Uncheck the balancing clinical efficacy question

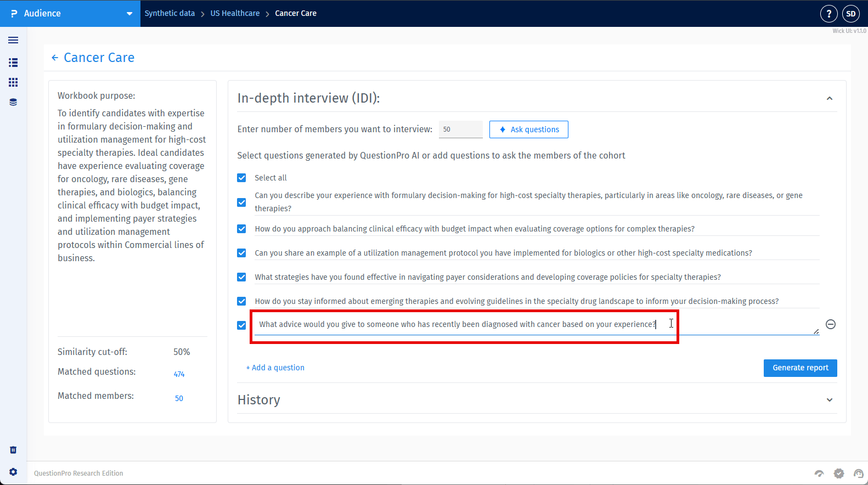241,229
